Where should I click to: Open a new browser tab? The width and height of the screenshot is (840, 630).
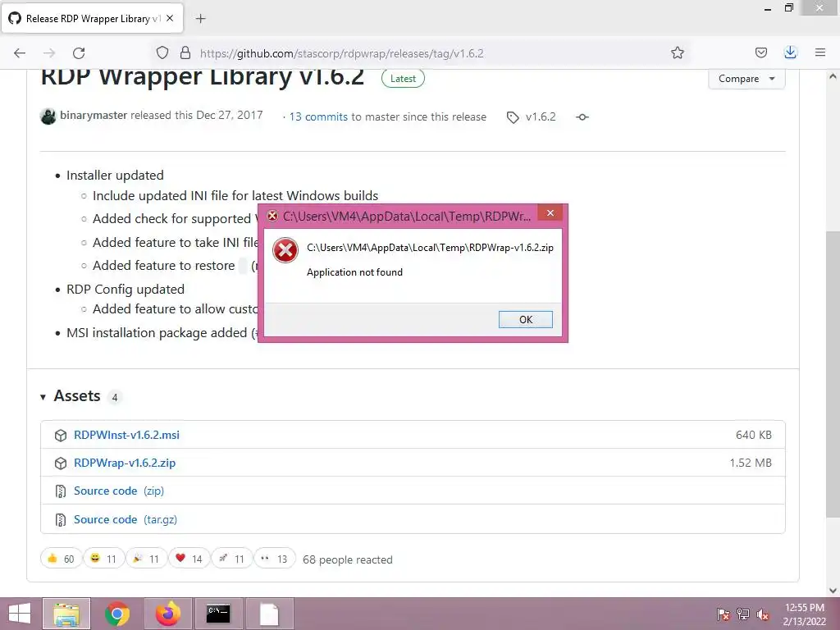(200, 19)
